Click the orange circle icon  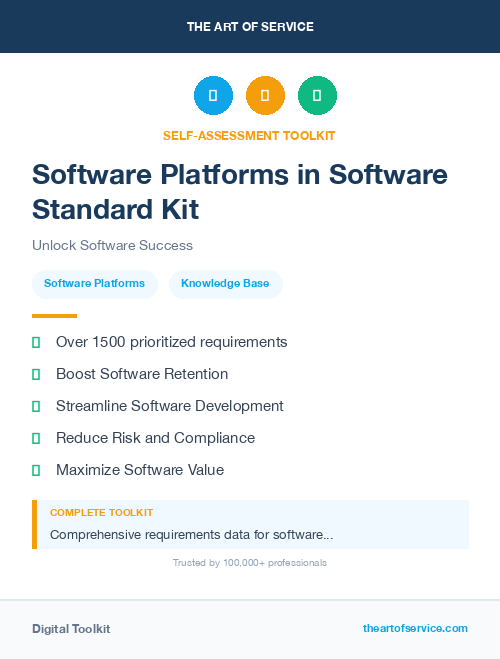click(x=265, y=95)
